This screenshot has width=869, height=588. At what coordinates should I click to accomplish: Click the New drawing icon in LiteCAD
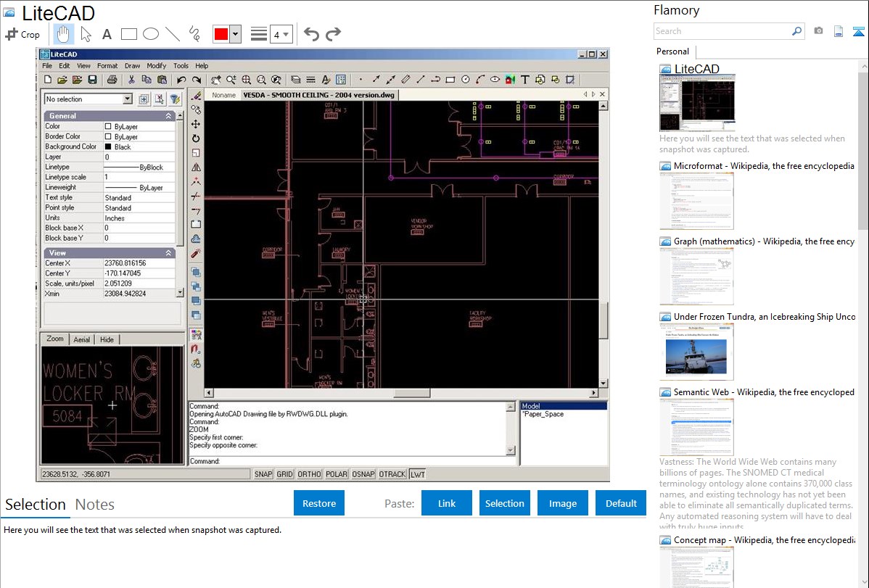pos(48,80)
